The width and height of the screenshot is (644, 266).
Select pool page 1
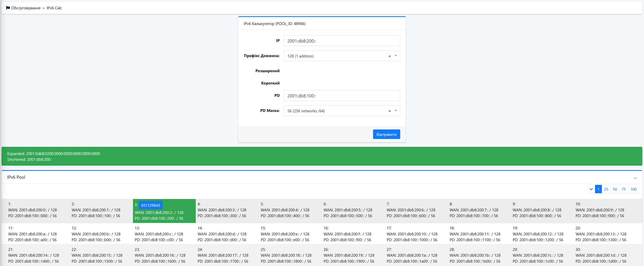(598, 189)
